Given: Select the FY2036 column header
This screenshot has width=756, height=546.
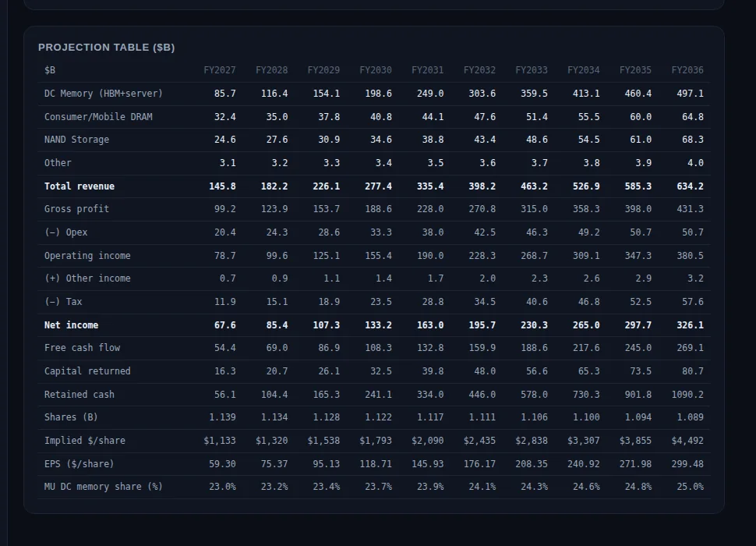Looking at the screenshot, I should click(687, 70).
